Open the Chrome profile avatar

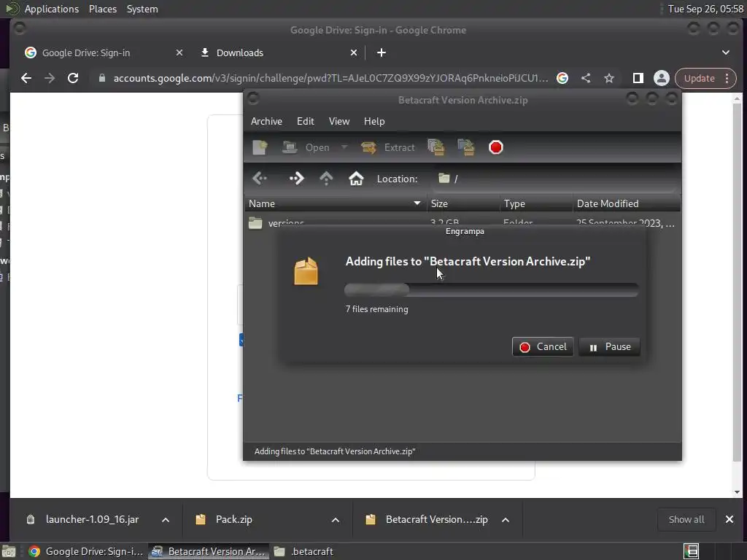pos(661,78)
